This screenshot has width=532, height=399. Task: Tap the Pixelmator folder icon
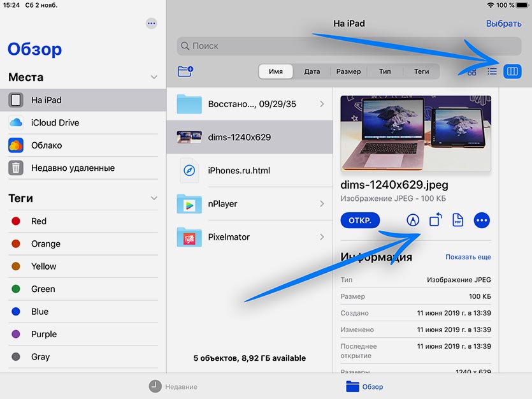click(x=189, y=237)
